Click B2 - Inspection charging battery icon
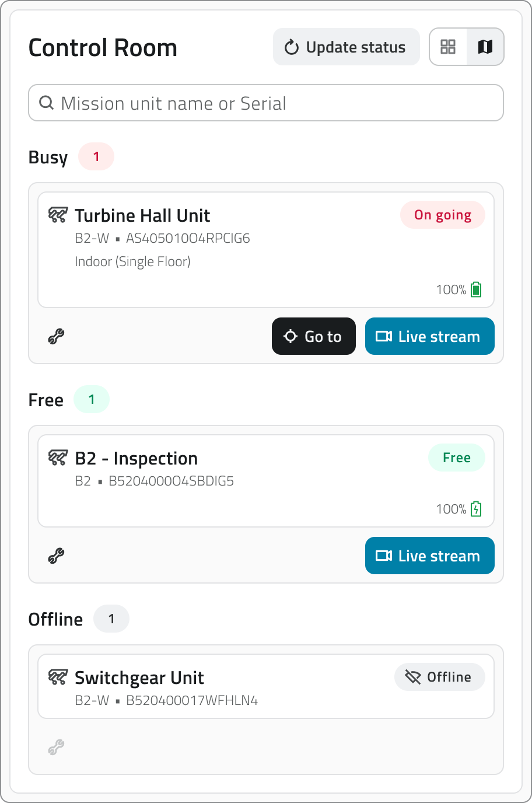 476,509
